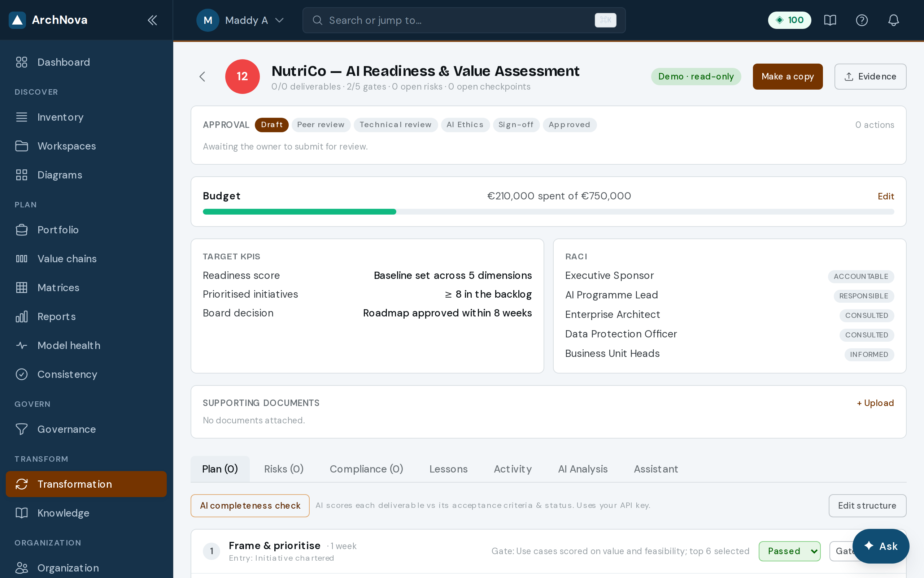
Task: Select the Approved stage pill
Action: pyautogui.click(x=569, y=125)
